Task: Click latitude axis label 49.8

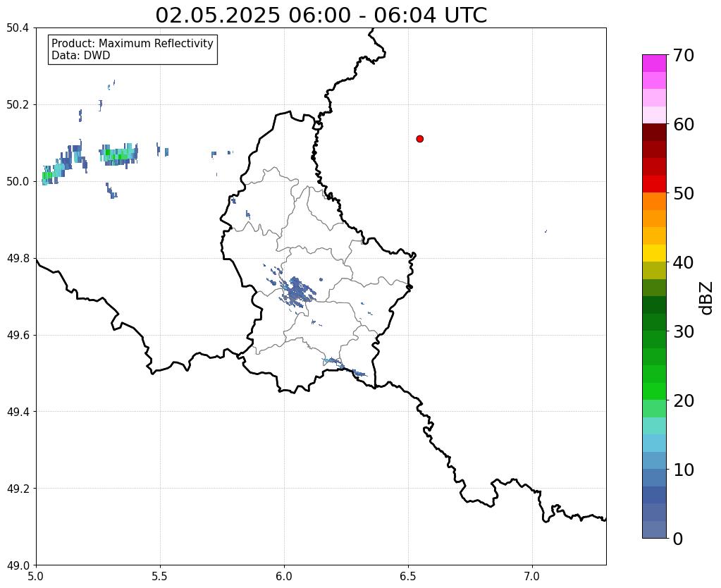Action: point(18,259)
